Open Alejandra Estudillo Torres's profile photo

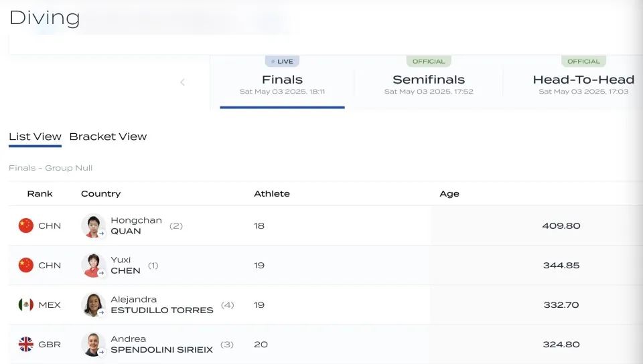93,304
